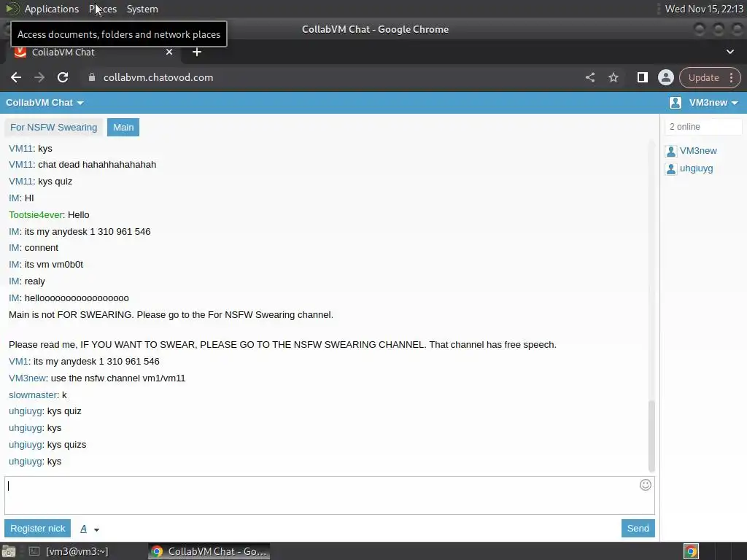Click uhgiuyg user icon in online list
Screen dimensions: 747x560
click(671, 169)
